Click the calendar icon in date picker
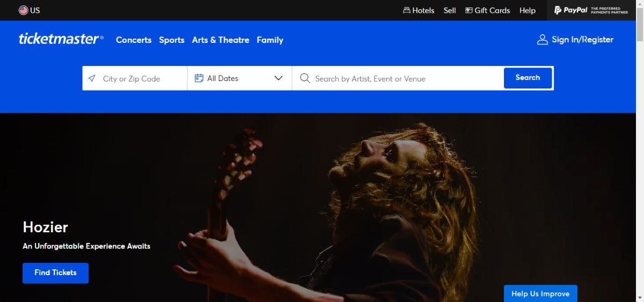 point(199,78)
